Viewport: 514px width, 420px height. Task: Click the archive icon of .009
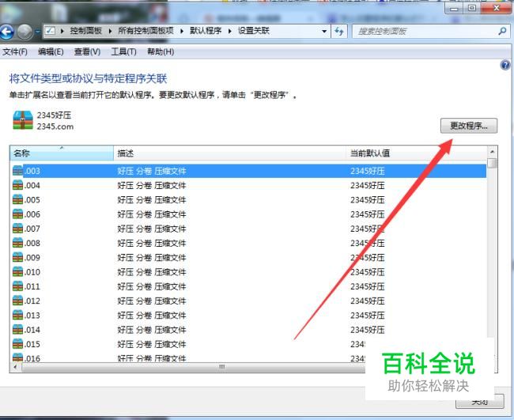[x=17, y=257]
